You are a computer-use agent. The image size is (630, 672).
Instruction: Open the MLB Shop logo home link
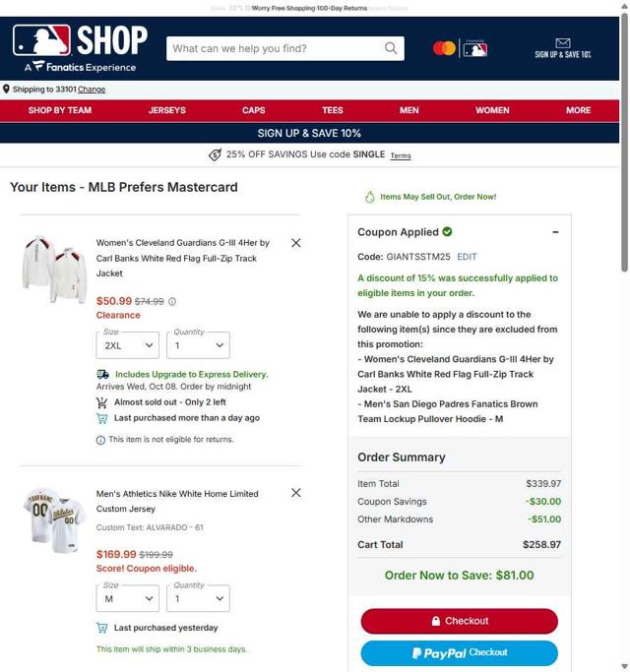(80, 47)
